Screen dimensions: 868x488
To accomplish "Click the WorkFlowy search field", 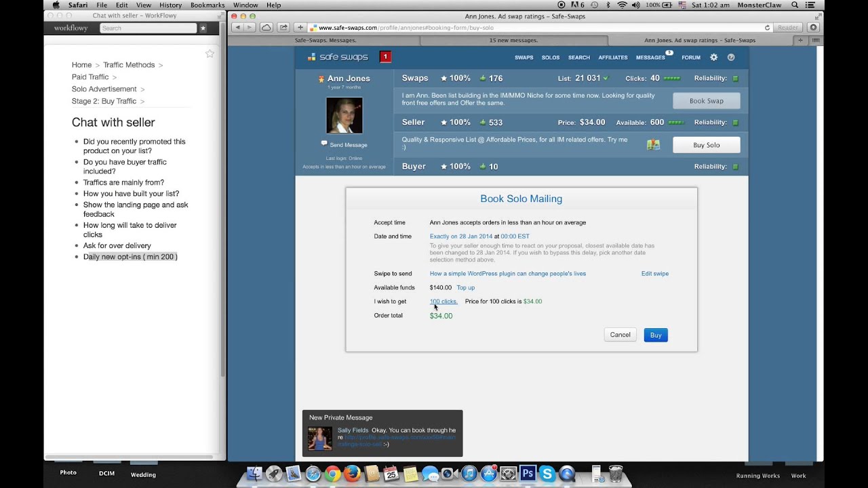I will click(x=148, y=28).
